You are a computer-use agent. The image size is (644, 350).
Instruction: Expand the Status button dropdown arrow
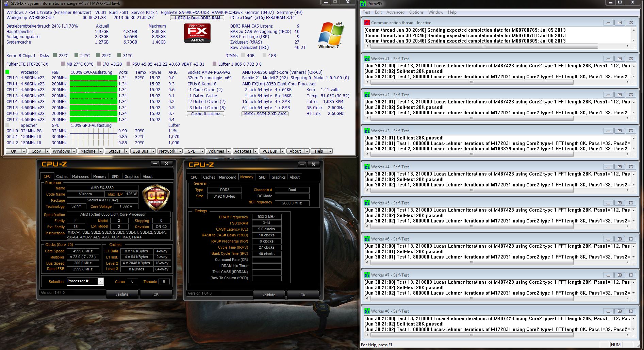click(126, 151)
